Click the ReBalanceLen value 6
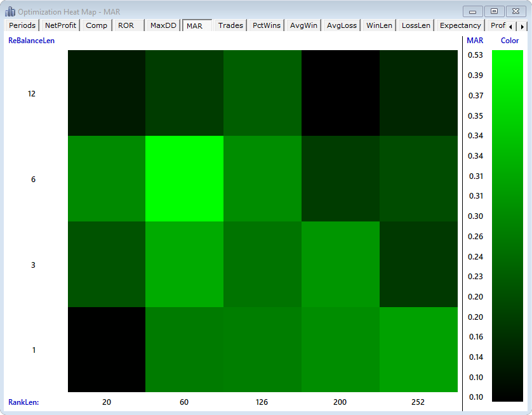 (33, 180)
